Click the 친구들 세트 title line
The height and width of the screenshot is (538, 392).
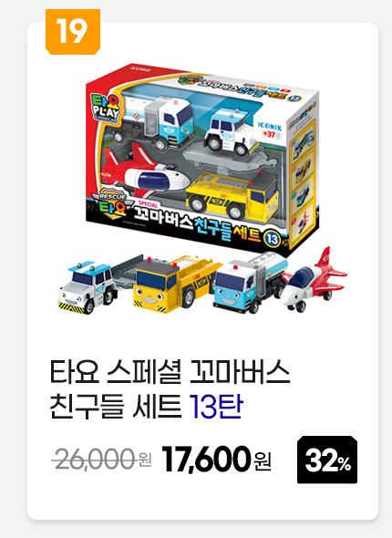tap(116, 407)
